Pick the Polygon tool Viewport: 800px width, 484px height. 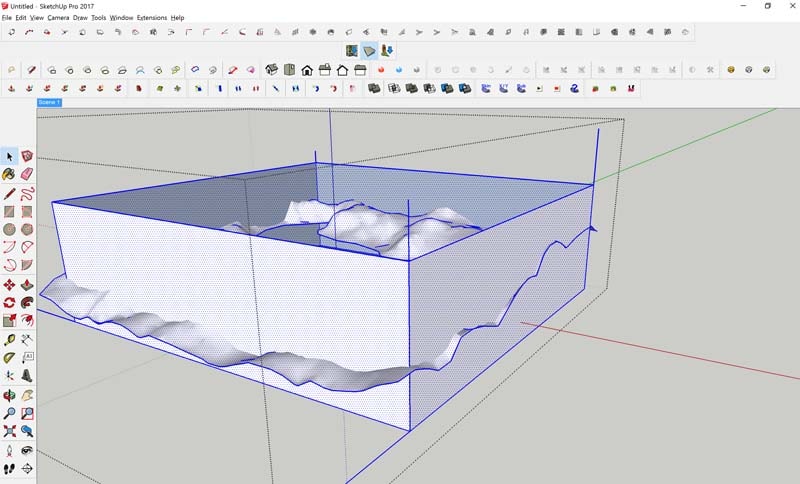coord(27,230)
